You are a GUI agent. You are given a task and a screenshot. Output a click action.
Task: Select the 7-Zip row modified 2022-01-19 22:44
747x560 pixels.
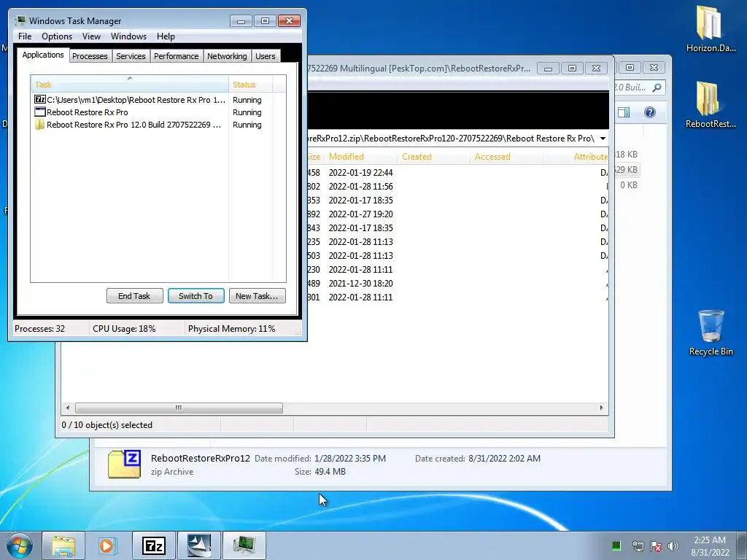[457, 172]
